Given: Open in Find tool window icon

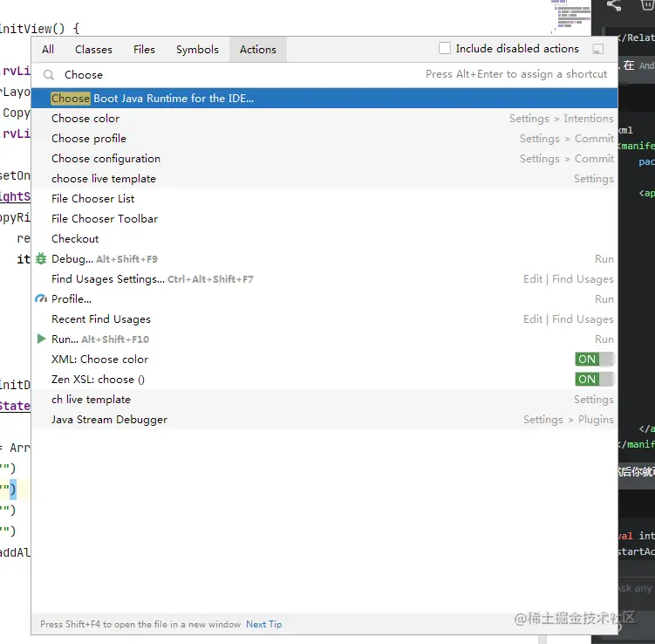Looking at the screenshot, I should tap(597, 49).
